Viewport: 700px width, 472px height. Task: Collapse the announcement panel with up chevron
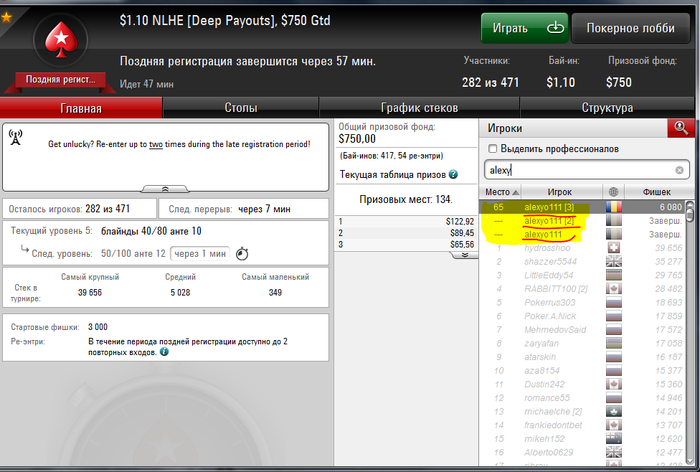165,189
